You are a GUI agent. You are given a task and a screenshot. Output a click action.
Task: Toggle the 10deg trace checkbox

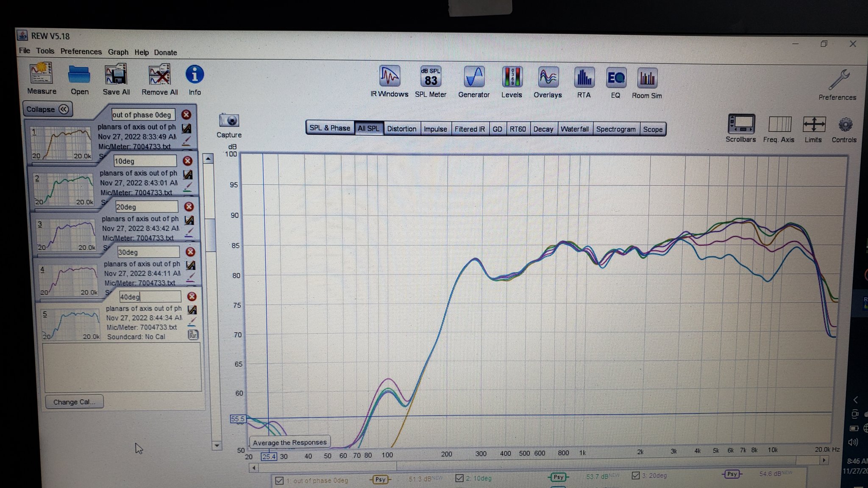[459, 478]
